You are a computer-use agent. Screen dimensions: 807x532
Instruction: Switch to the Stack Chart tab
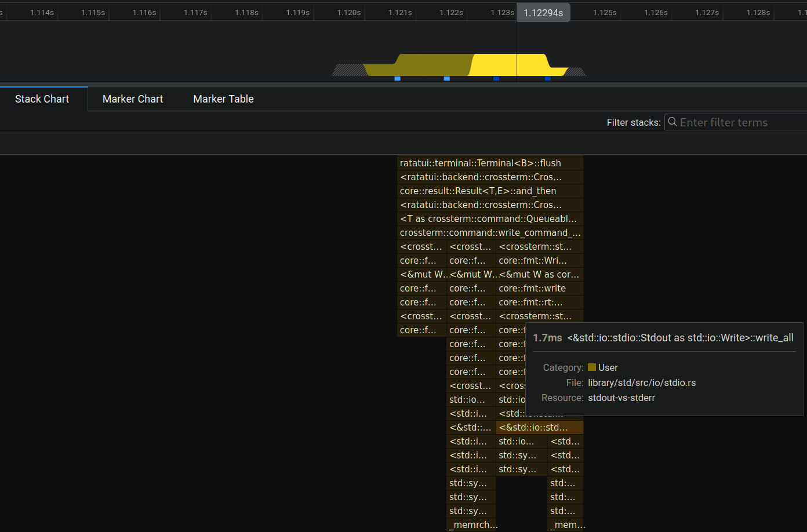coord(42,99)
